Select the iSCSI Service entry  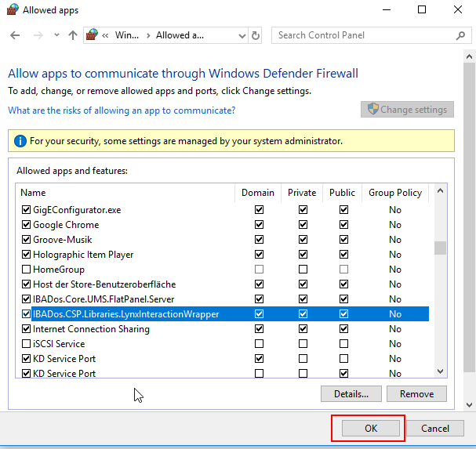tap(59, 344)
